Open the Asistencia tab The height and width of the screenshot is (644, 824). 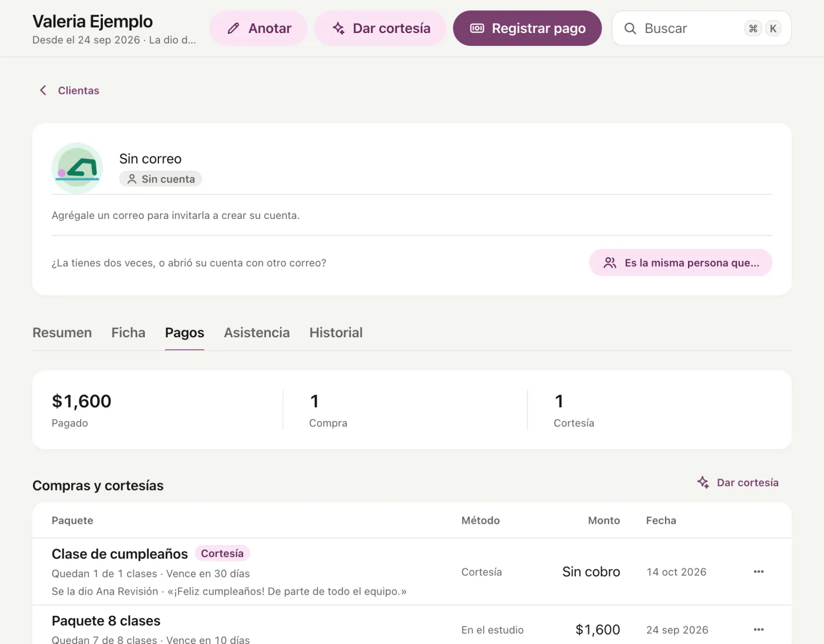(x=257, y=333)
